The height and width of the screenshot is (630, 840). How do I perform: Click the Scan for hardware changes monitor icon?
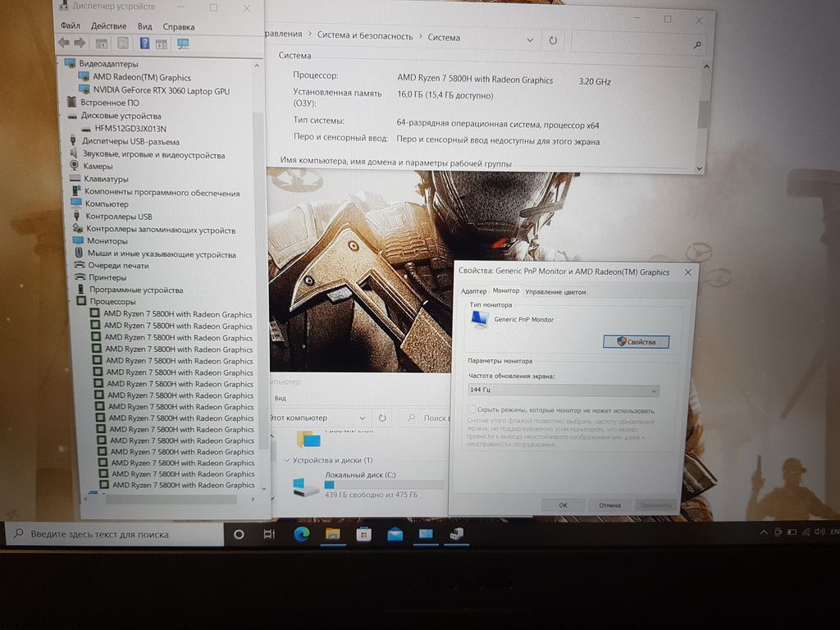pos(183,43)
